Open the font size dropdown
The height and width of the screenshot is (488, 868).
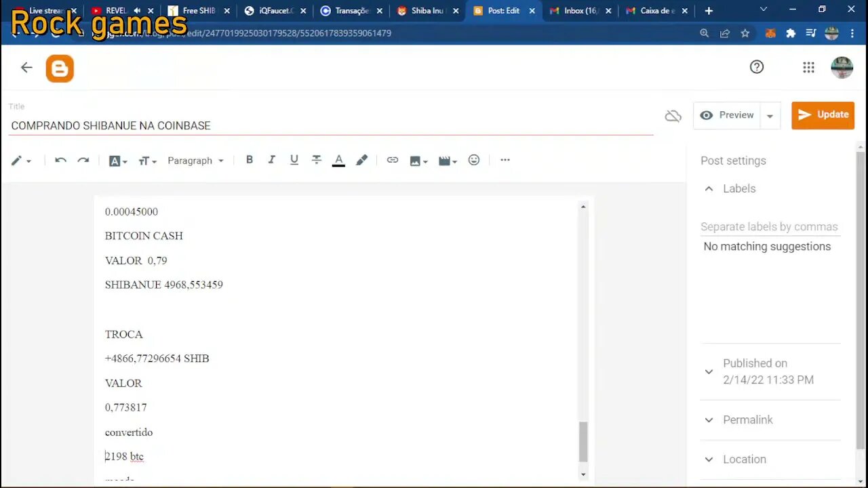[x=147, y=161]
